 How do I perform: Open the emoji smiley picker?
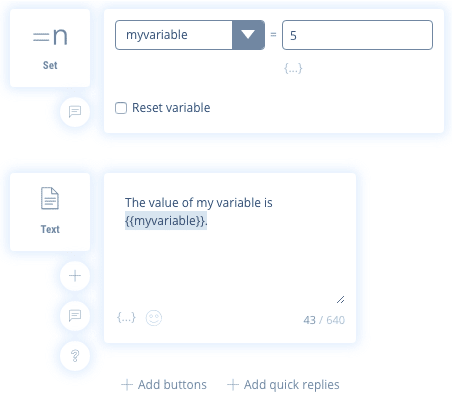(x=154, y=318)
